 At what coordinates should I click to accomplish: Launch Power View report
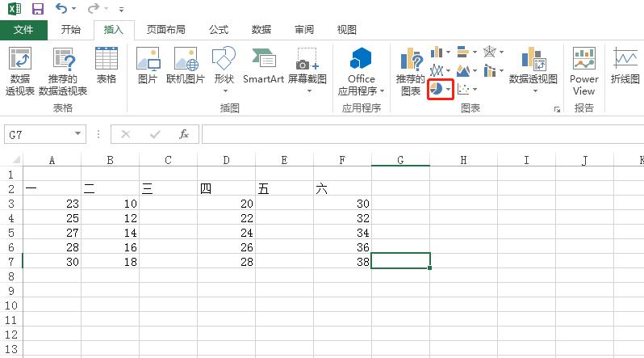[584, 71]
